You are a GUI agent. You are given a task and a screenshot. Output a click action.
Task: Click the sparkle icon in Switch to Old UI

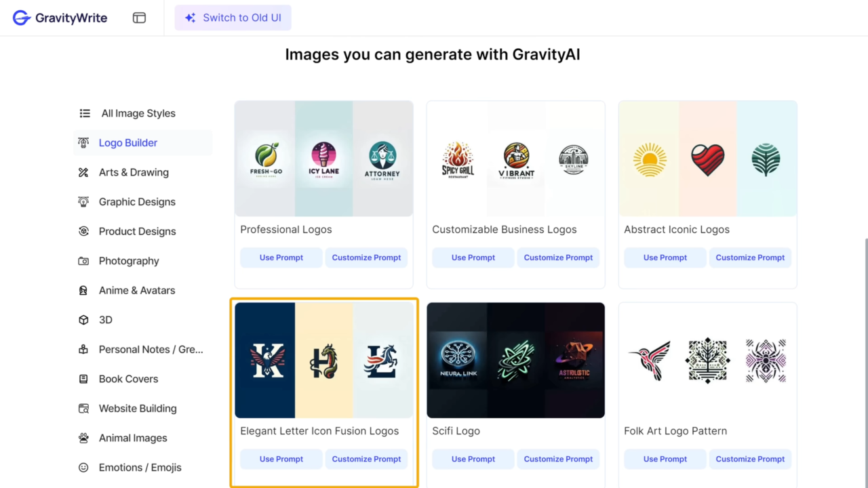point(191,18)
